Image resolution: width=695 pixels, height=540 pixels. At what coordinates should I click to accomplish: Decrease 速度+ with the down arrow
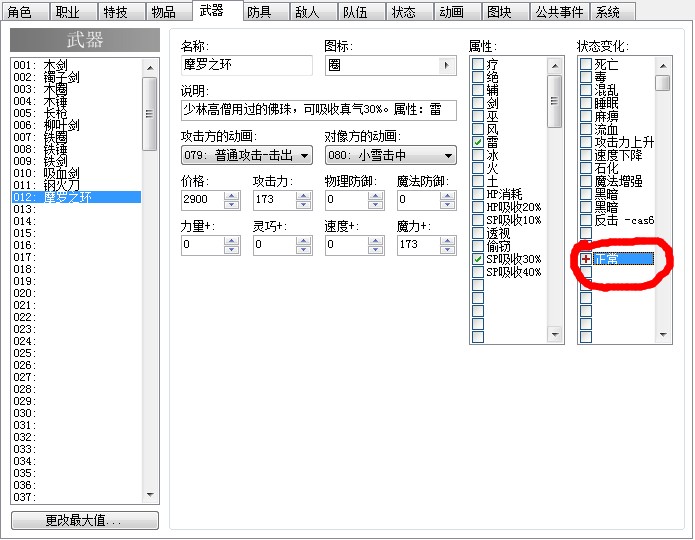[x=376, y=250]
